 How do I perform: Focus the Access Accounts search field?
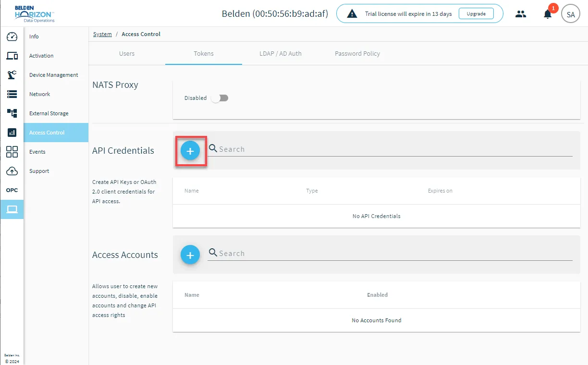point(390,254)
